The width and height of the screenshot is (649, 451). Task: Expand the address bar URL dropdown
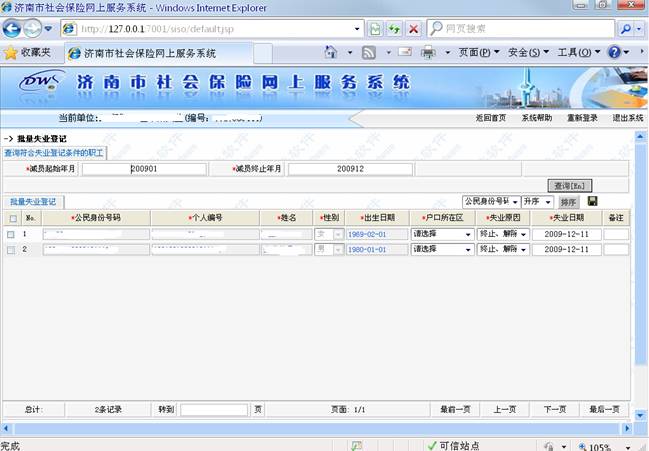tap(357, 29)
